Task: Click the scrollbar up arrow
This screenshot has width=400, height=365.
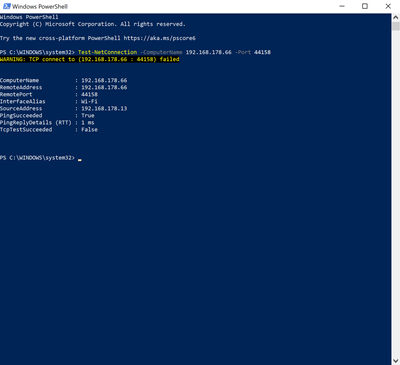Action: [x=396, y=17]
